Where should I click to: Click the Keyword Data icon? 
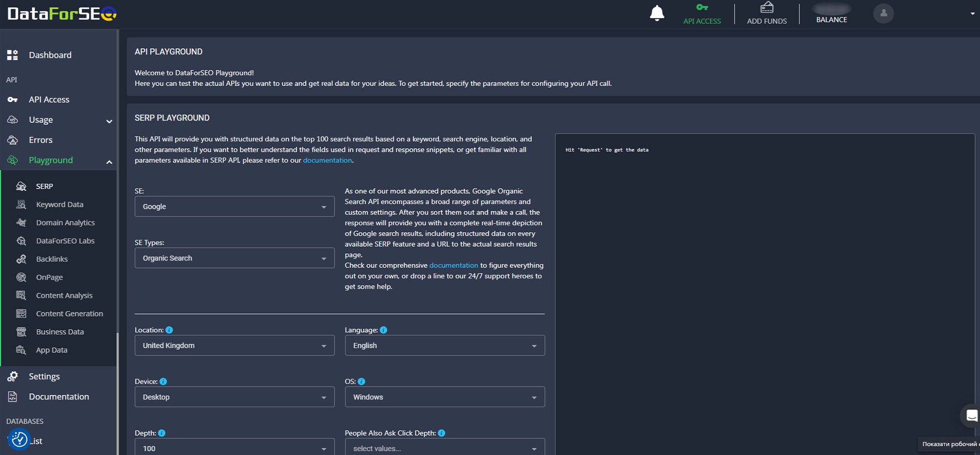[21, 204]
